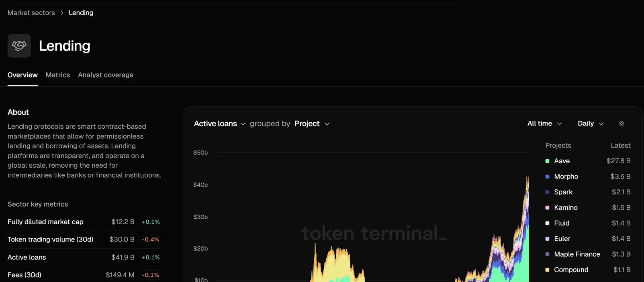
Task: Click the Maple Finance legend marker
Action: click(547, 254)
